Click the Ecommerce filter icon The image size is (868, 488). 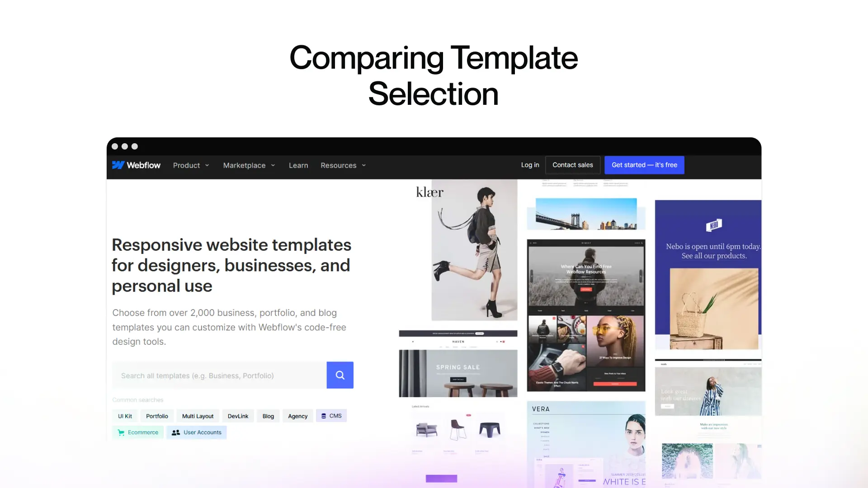pos(121,432)
